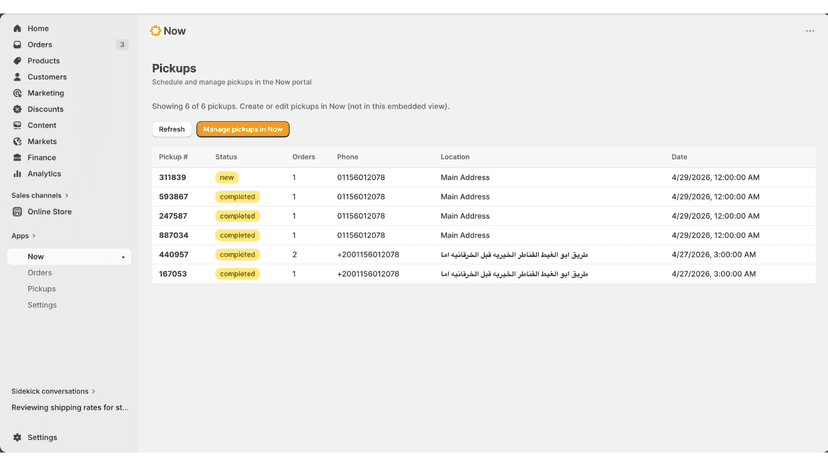Image resolution: width=828 pixels, height=466 pixels.
Task: Click Arabic location text in row 167053
Action: [x=514, y=274]
